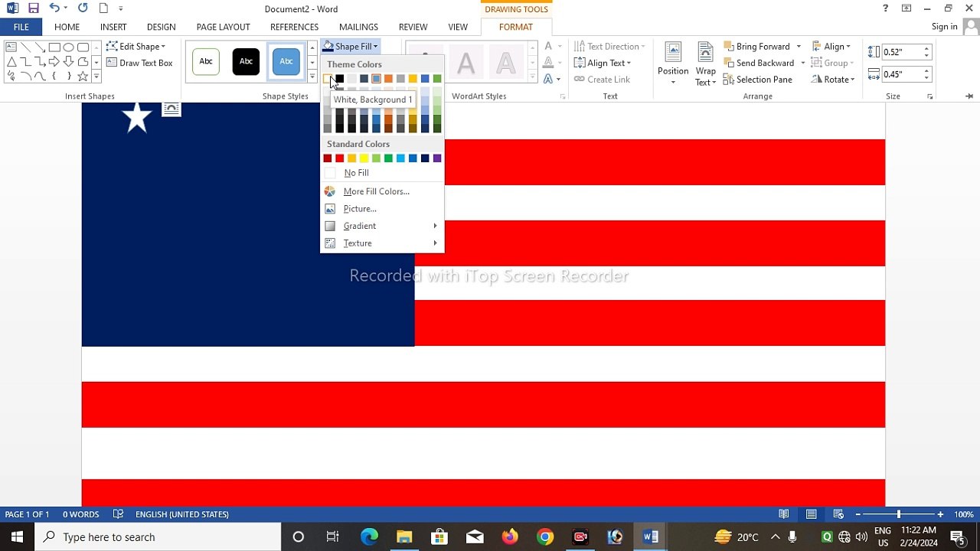This screenshot has height=551, width=980.
Task: Pick White, Background 1 theme color
Action: coord(328,79)
